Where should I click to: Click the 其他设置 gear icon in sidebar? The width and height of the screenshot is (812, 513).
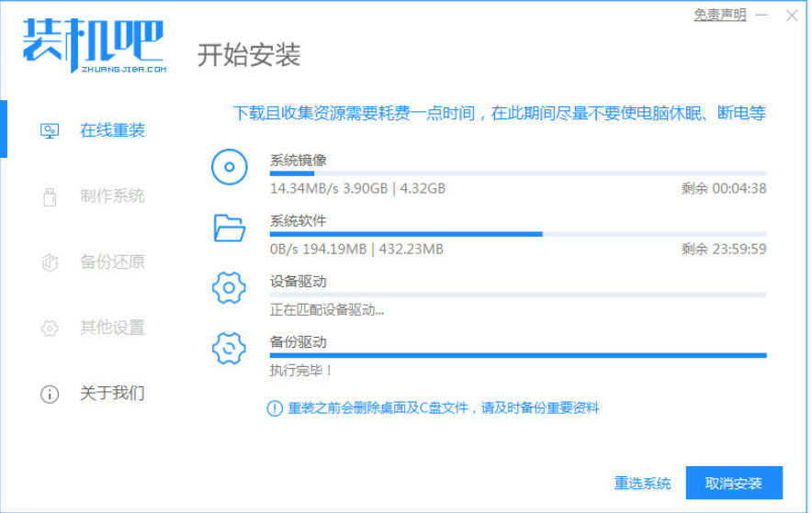click(x=50, y=328)
